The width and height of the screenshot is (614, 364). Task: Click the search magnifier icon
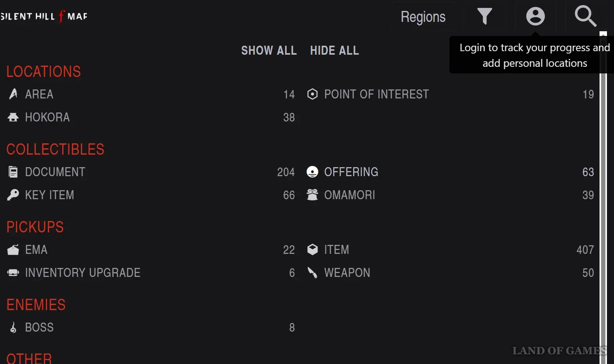click(585, 16)
